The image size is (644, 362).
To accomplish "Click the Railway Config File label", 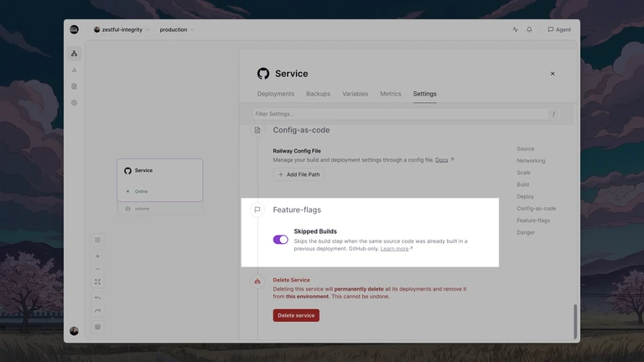I will click(297, 151).
